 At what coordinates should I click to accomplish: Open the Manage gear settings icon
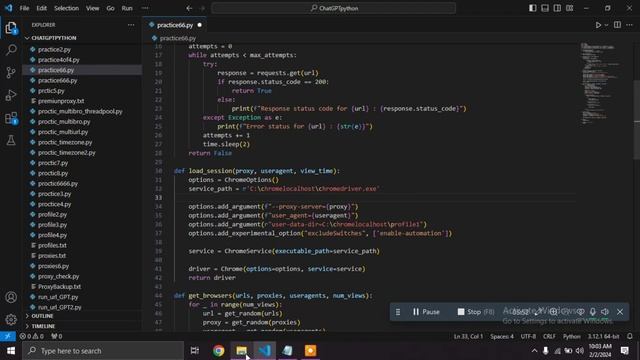pyautogui.click(x=11, y=319)
